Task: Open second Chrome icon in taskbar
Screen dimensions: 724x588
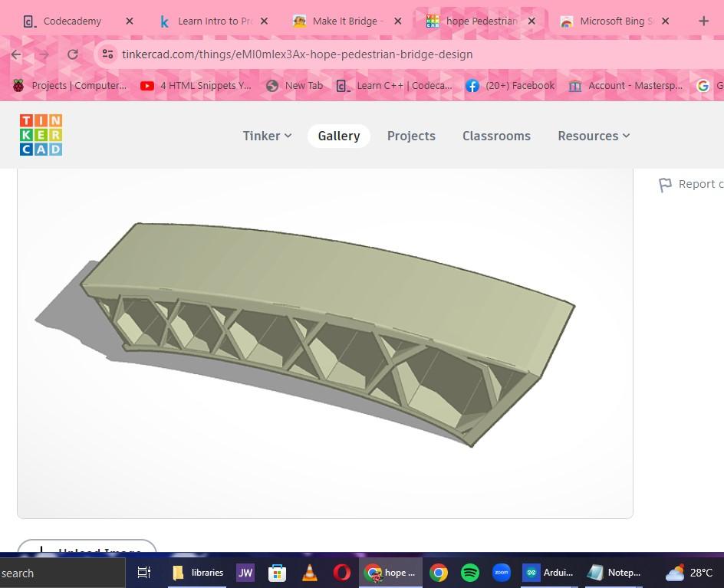Action: [438, 573]
